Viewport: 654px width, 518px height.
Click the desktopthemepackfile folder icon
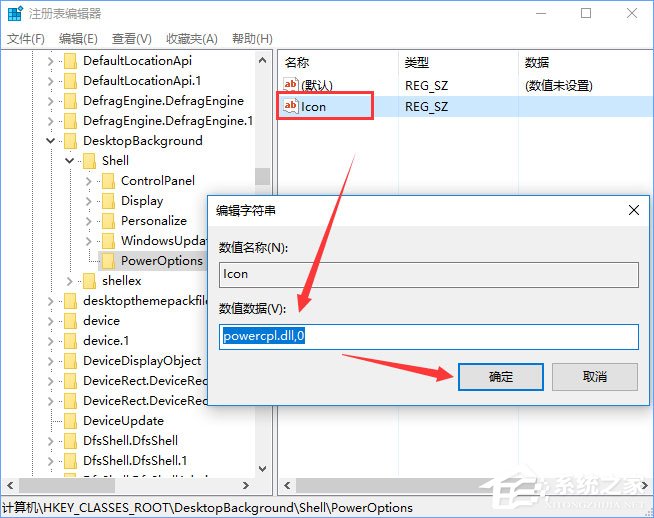(70, 301)
